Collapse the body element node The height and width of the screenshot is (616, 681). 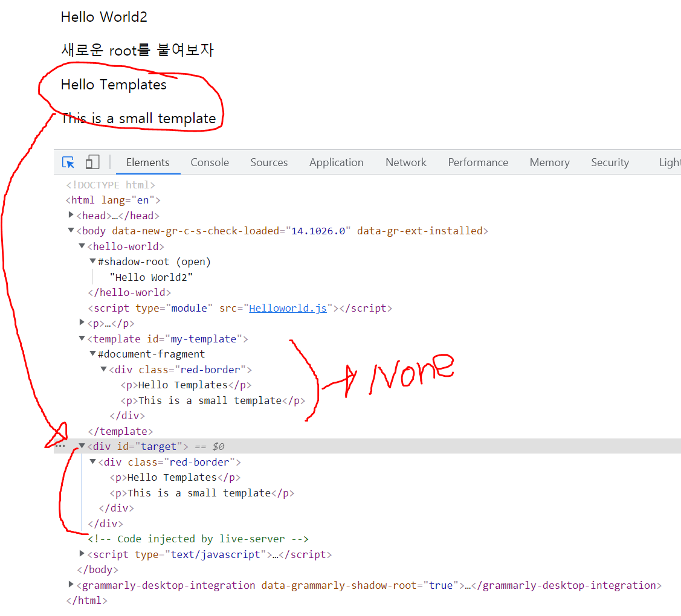71,231
